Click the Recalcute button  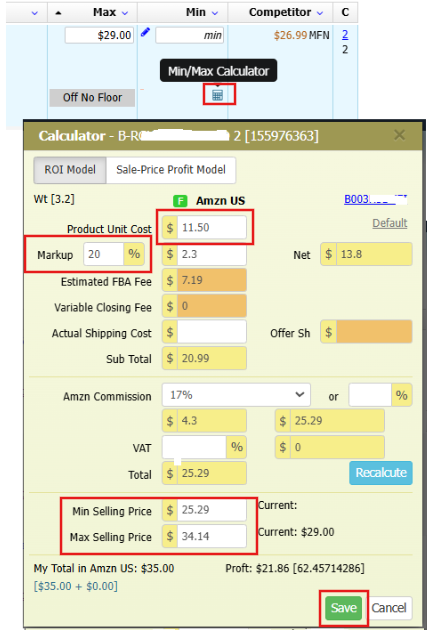pos(381,472)
